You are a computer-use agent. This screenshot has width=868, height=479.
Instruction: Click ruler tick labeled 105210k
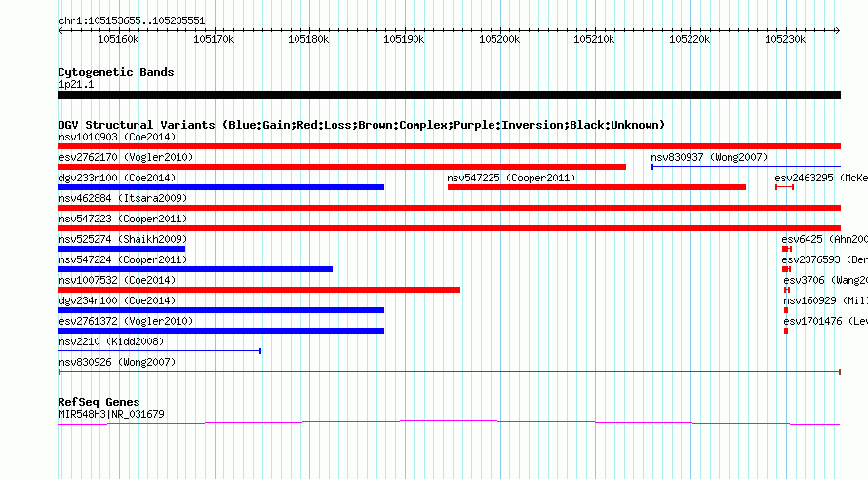[x=594, y=39]
